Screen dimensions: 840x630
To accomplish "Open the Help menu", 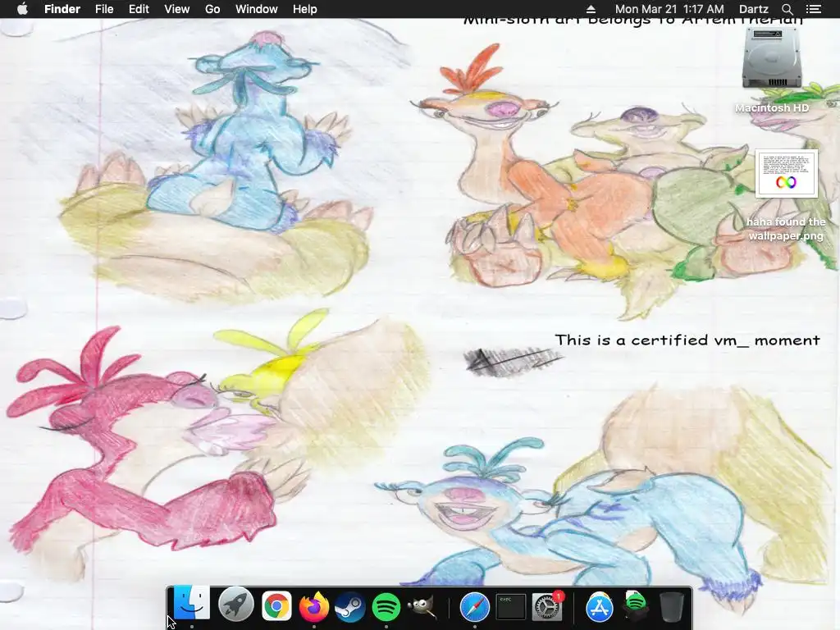I will click(x=305, y=9).
